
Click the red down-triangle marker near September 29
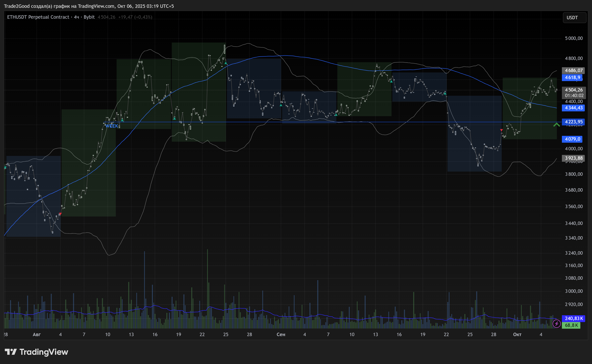[501, 130]
